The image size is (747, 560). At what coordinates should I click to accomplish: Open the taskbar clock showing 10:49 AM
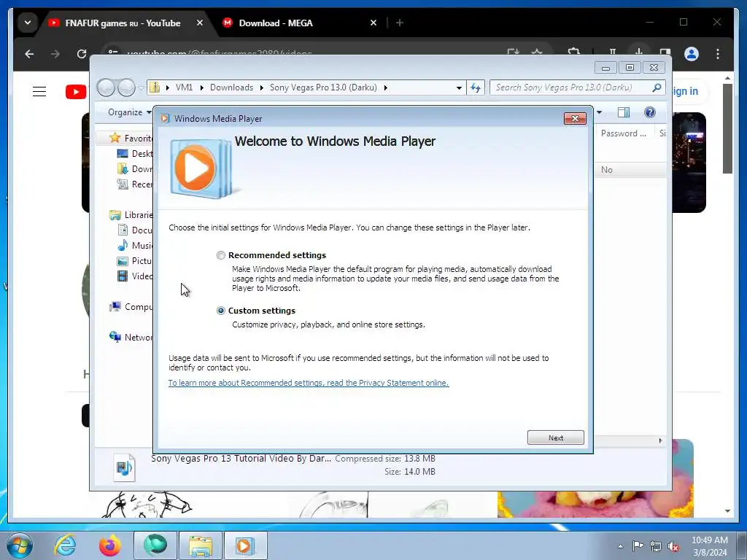pyautogui.click(x=710, y=546)
